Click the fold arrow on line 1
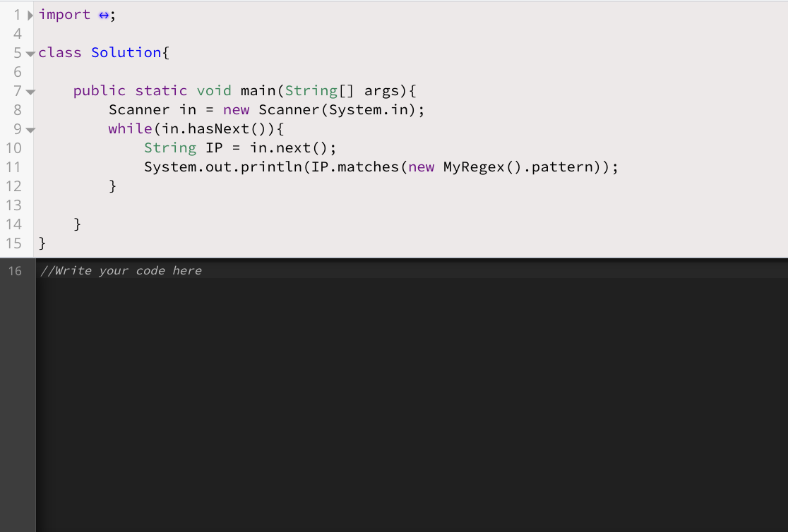This screenshot has width=788, height=532. (29, 13)
